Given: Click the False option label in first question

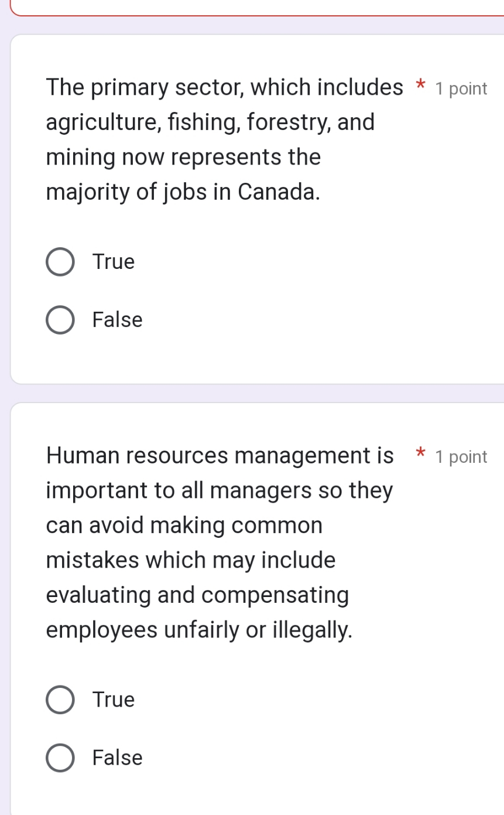Looking at the screenshot, I should point(116,320).
